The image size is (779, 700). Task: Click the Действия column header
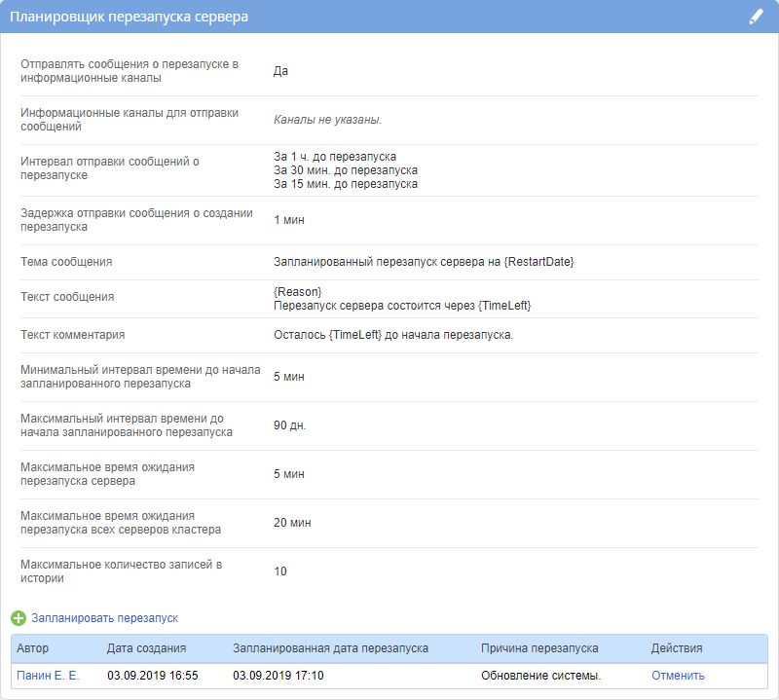[x=676, y=648]
